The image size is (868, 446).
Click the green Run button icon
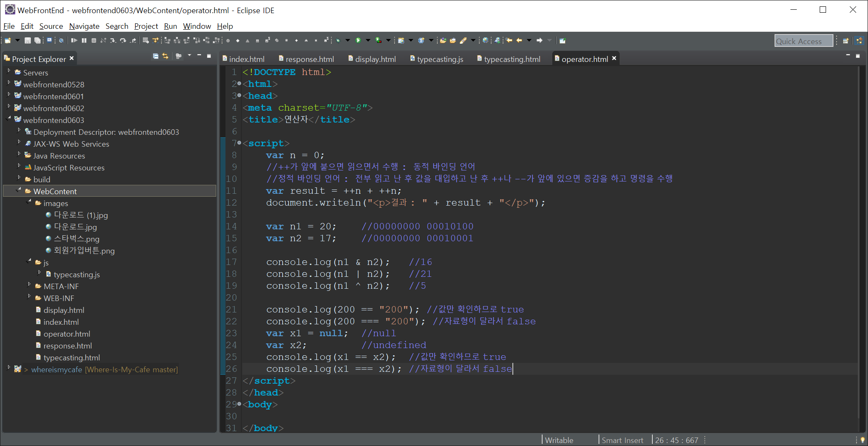358,41
